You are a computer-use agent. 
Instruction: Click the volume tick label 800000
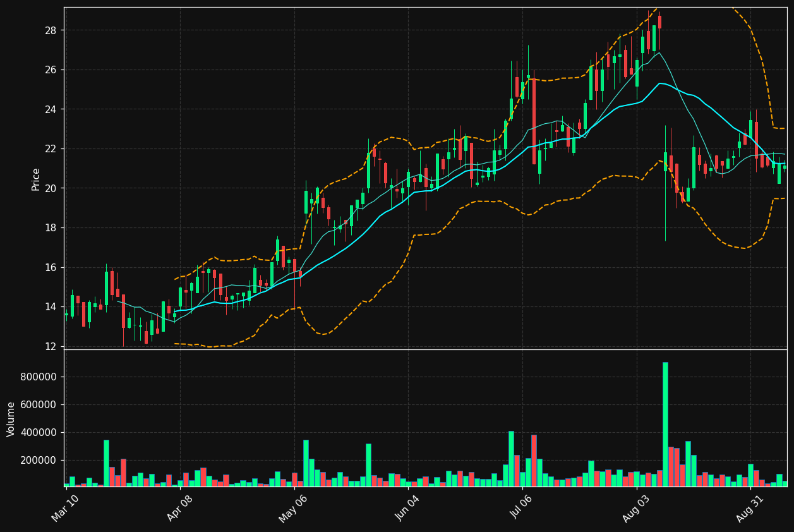[x=40, y=377]
